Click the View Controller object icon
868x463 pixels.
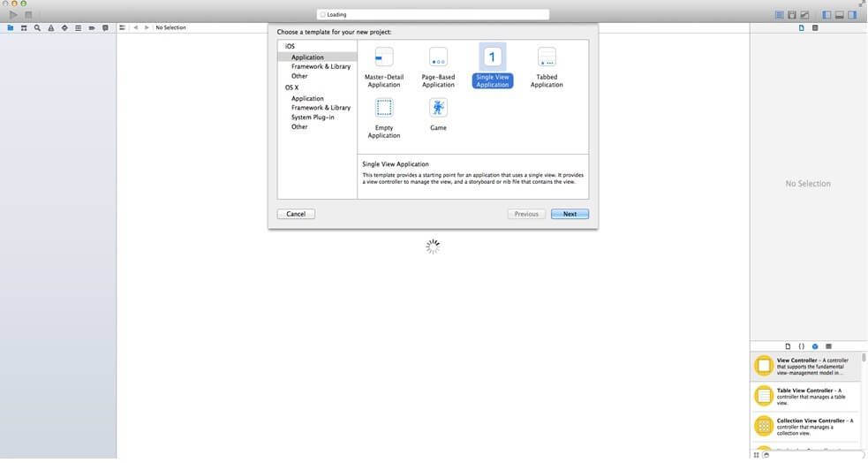[764, 366]
